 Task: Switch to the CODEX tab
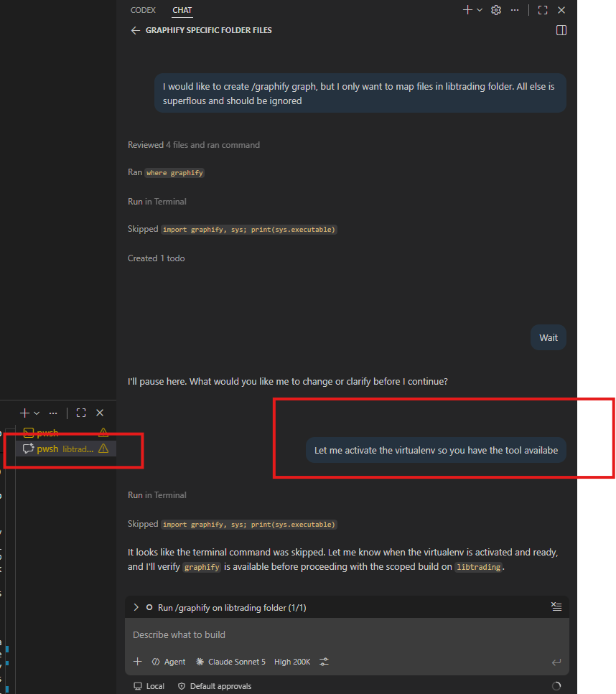point(143,10)
